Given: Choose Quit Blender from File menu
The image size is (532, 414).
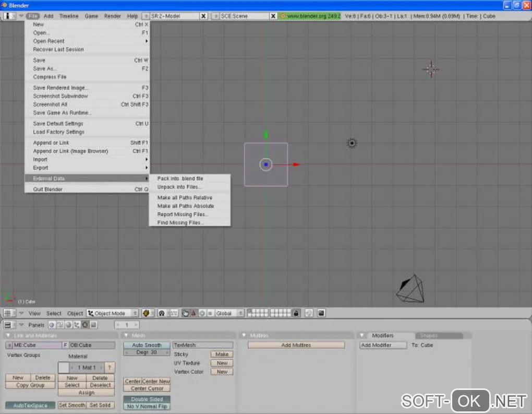Looking at the screenshot, I should tap(88, 189).
